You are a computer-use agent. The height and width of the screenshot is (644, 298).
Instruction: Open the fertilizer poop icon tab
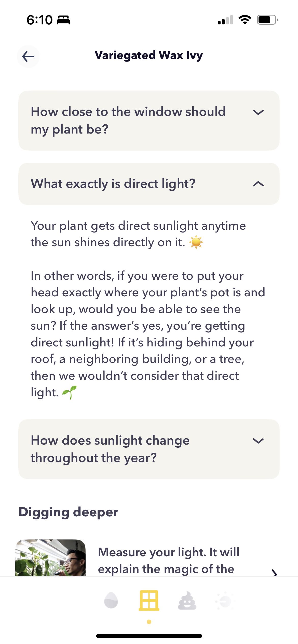187,601
